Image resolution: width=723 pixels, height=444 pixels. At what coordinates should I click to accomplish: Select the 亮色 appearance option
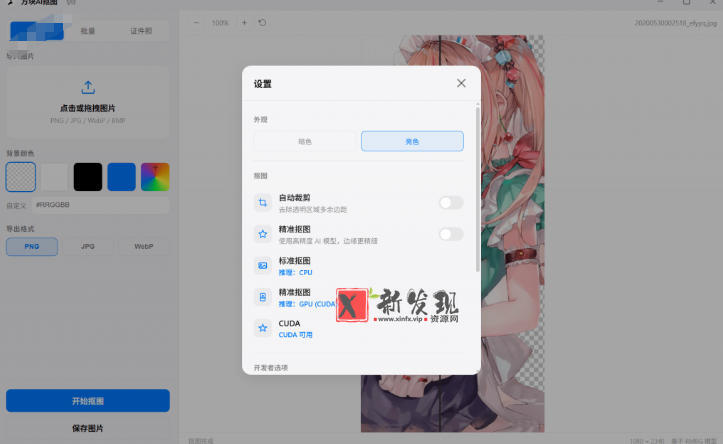click(412, 142)
